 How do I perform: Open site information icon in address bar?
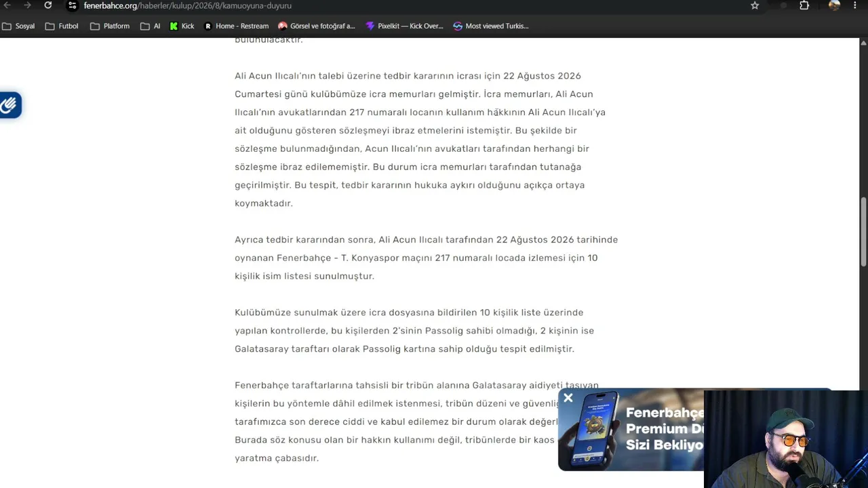[x=73, y=5]
